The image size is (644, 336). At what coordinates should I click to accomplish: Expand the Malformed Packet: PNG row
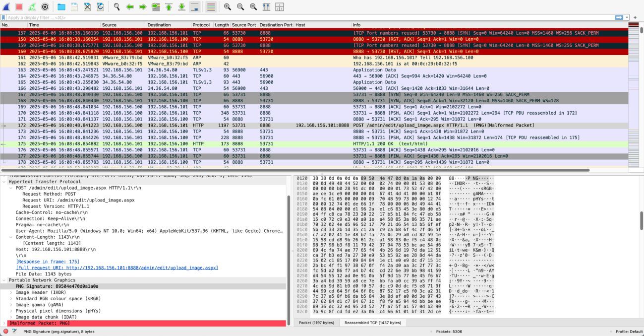(4, 323)
